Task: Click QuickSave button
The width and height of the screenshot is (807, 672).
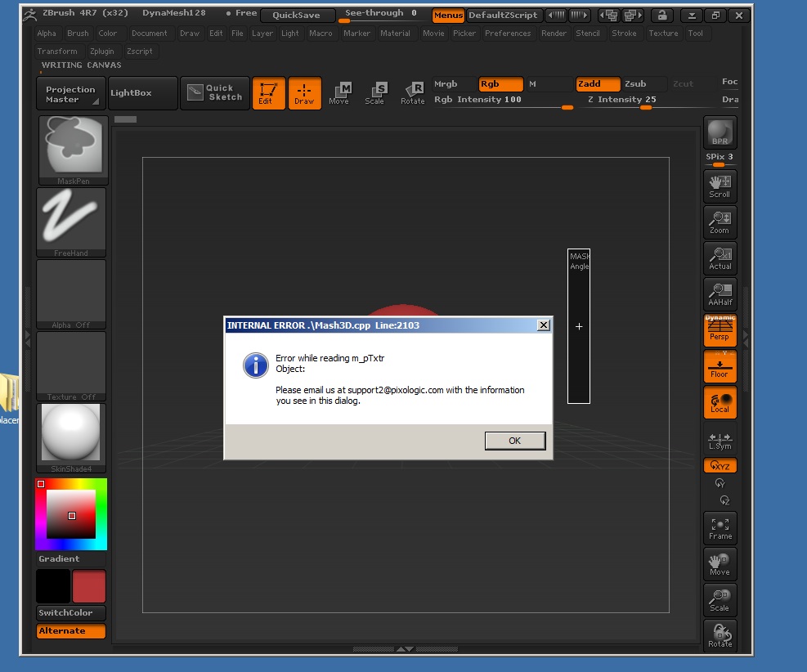Action: (298, 16)
